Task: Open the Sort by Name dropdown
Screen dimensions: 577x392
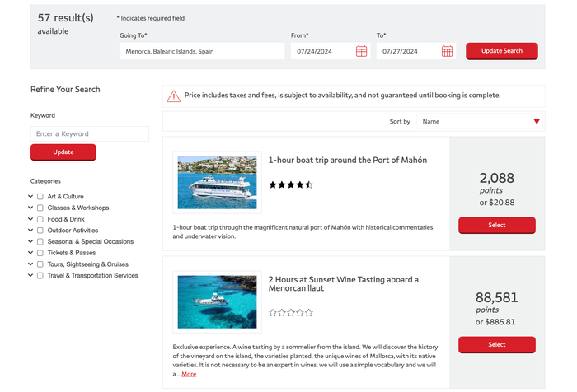Action: tap(481, 121)
